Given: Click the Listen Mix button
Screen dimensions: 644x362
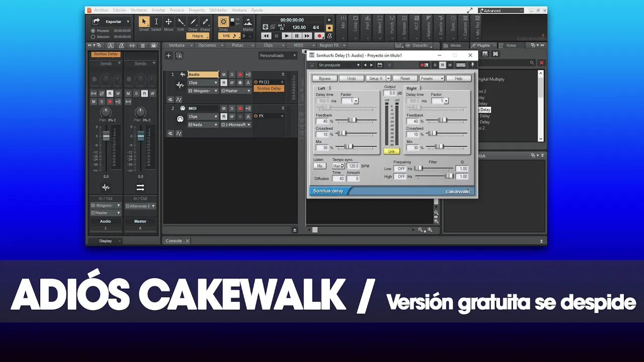Looking at the screenshot, I should coord(319,166).
